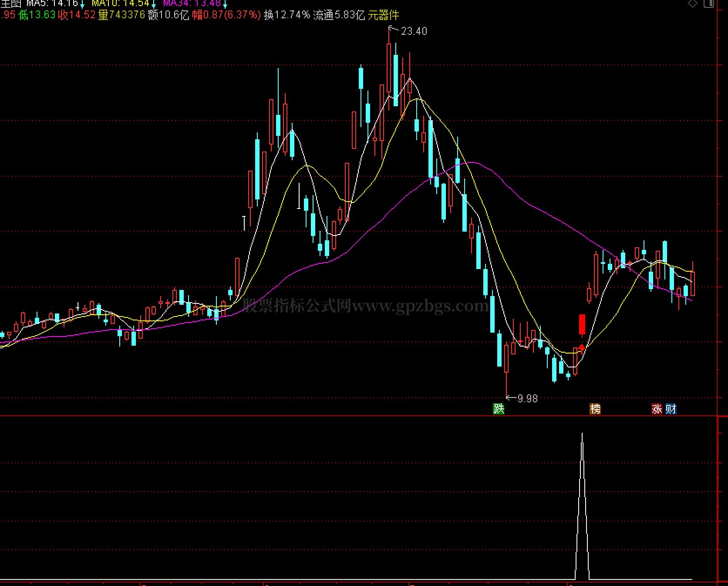Click the panel toggle icon at top right

pyautogui.click(x=709, y=4)
